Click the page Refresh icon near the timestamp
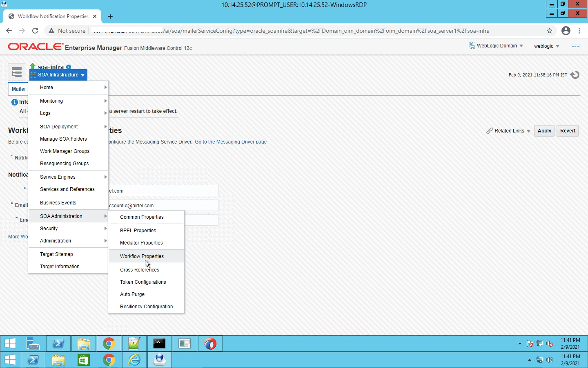The height and width of the screenshot is (368, 588). pyautogui.click(x=575, y=75)
